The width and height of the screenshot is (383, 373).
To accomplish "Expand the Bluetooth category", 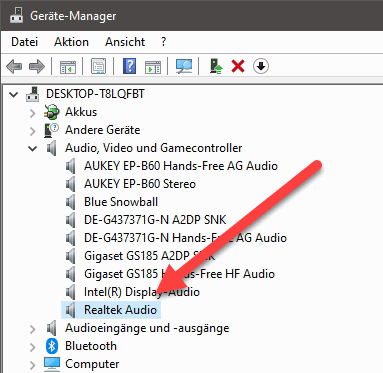I will [x=33, y=347].
